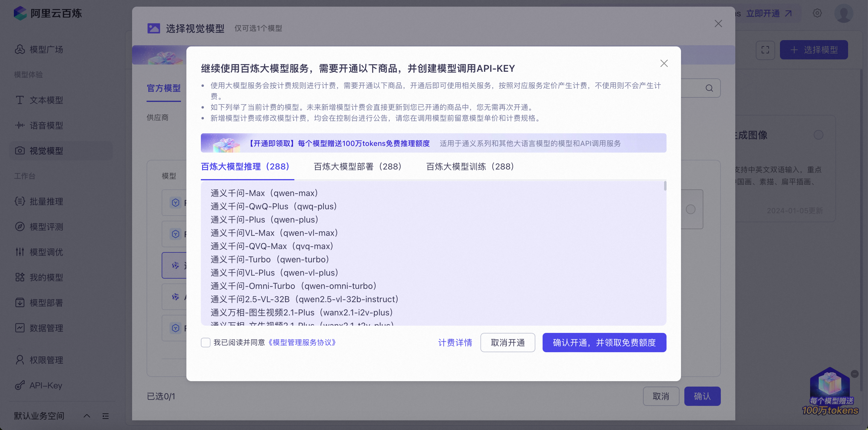The width and height of the screenshot is (868, 430).
Task: Switch to 百炼大模型训练 (288) tab
Action: click(x=470, y=166)
